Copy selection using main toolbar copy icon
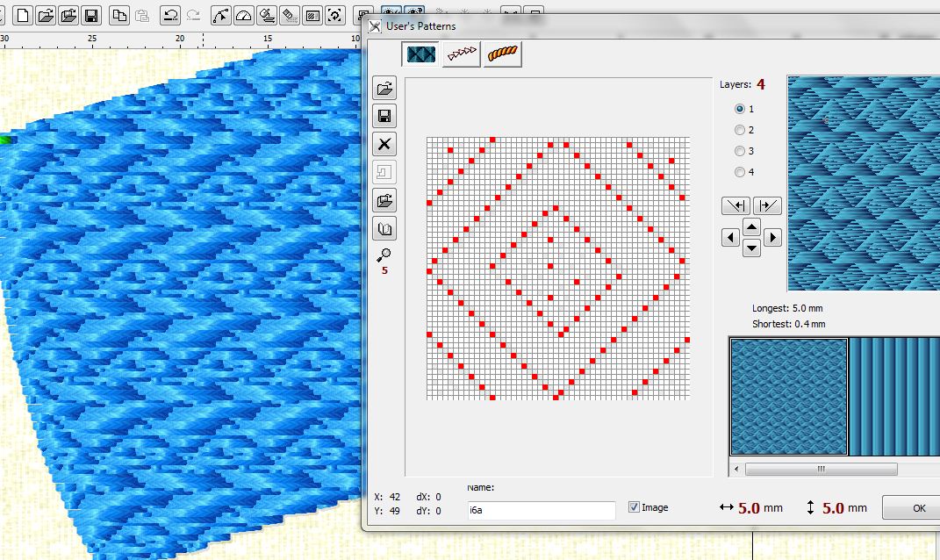This screenshot has height=560, width=940. tap(119, 15)
